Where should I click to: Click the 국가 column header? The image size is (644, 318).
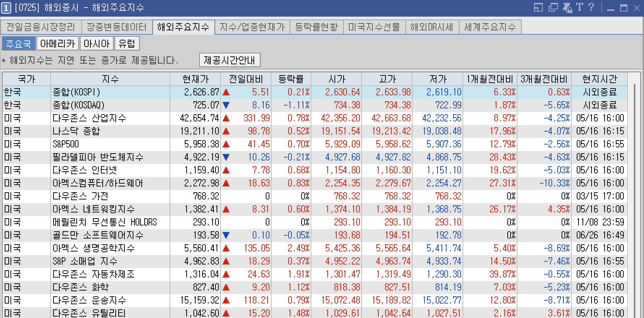[26, 79]
